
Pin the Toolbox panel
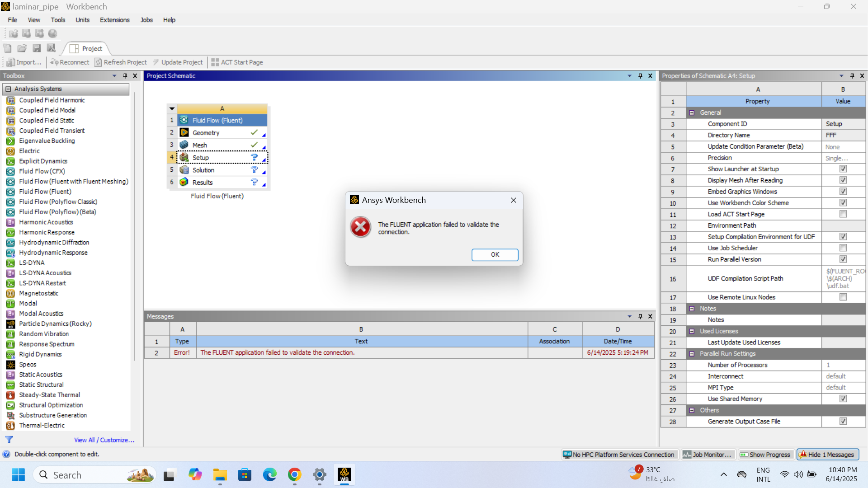(125, 76)
